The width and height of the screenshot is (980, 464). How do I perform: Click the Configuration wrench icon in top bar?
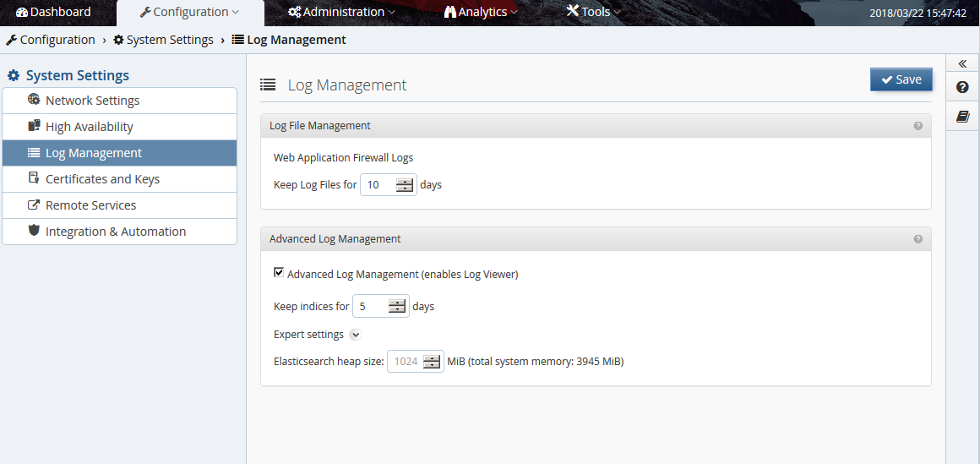tap(145, 12)
